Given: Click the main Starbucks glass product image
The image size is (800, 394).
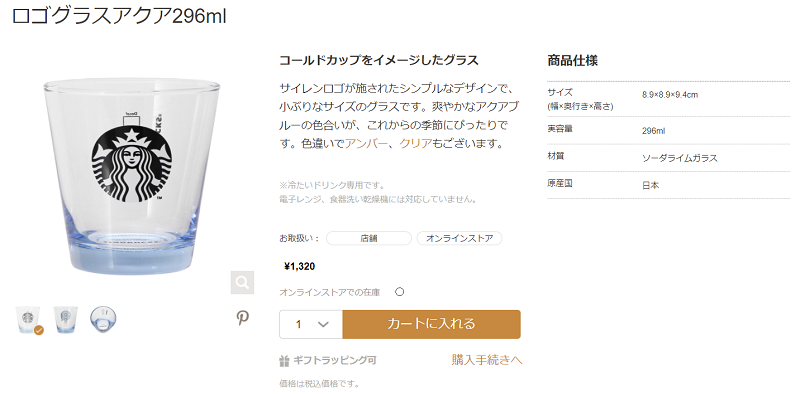Looking at the screenshot, I should pyautogui.click(x=132, y=176).
